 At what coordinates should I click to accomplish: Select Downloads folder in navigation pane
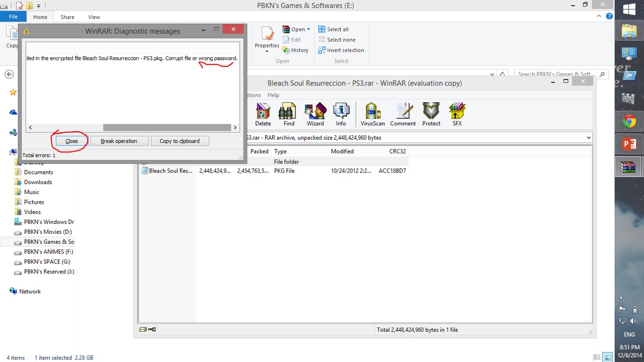pos(38,182)
